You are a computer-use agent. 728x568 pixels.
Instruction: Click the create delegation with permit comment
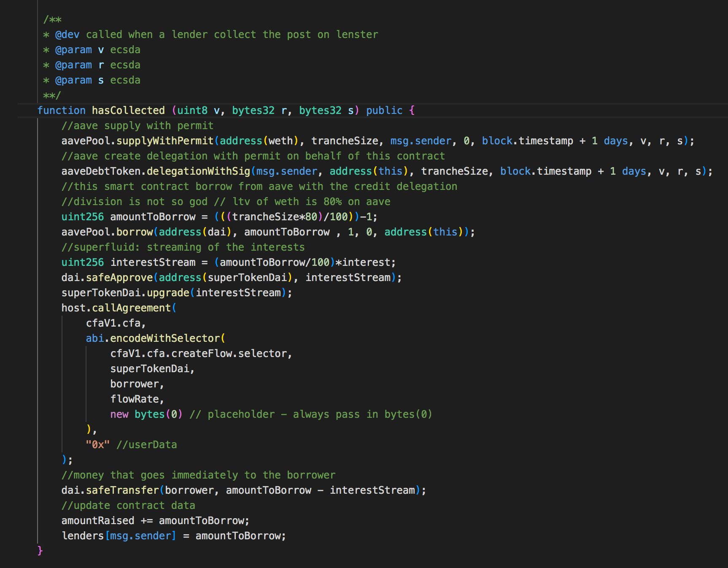click(253, 156)
